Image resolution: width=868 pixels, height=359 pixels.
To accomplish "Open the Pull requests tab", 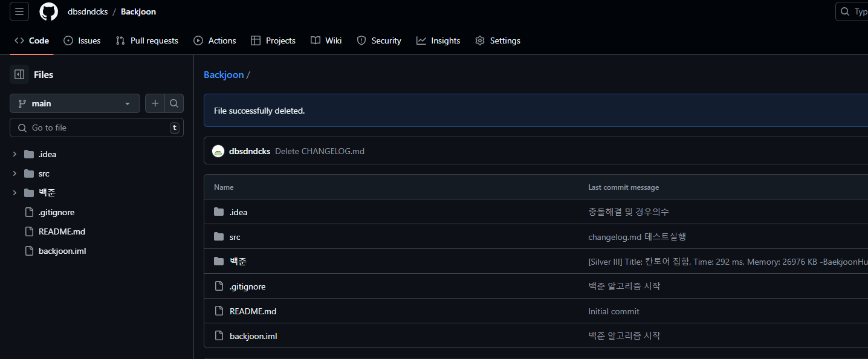I will coord(147,40).
